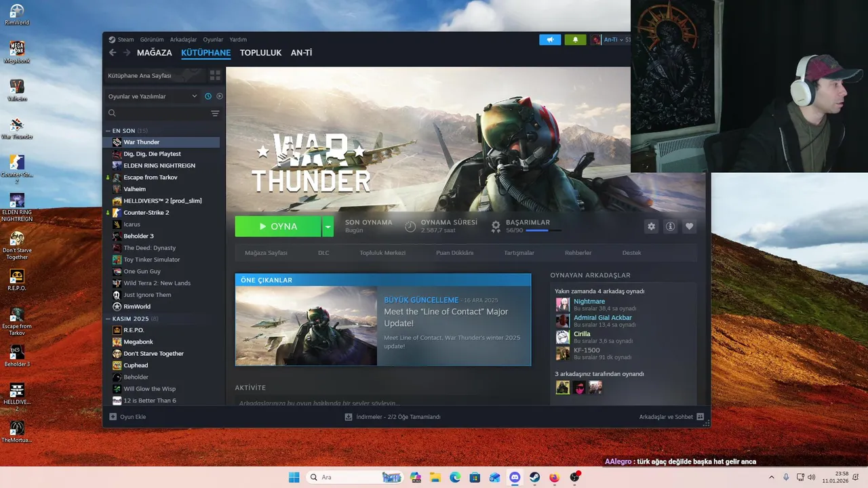Open the Oyunlar menu
The height and width of the screenshot is (488, 868).
pyautogui.click(x=213, y=39)
